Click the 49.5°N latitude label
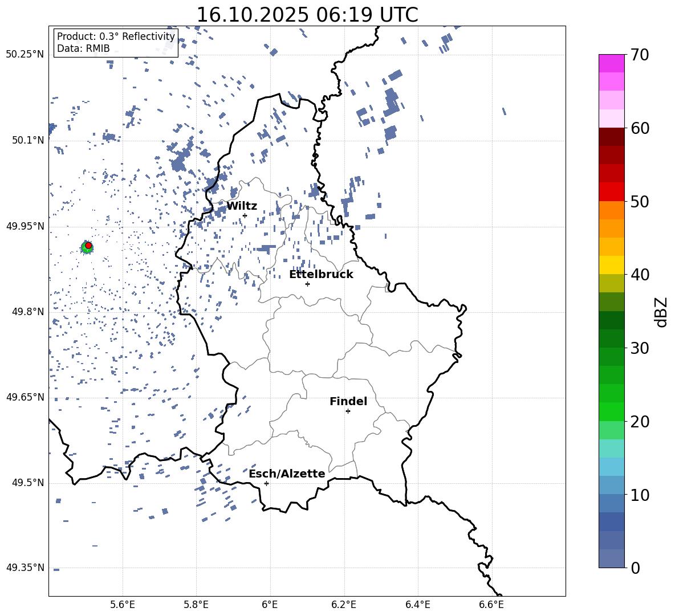Image resolution: width=675 pixels, height=616 pixels. [28, 483]
